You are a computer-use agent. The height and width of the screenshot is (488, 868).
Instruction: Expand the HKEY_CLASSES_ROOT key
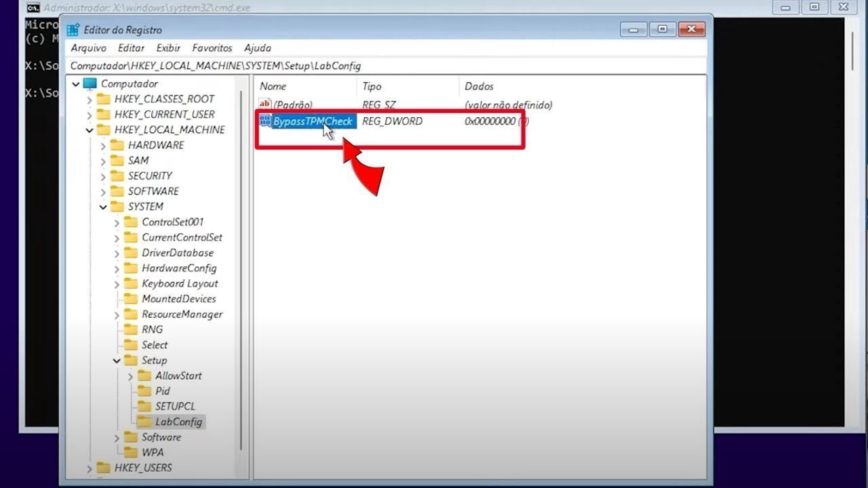click(x=89, y=100)
